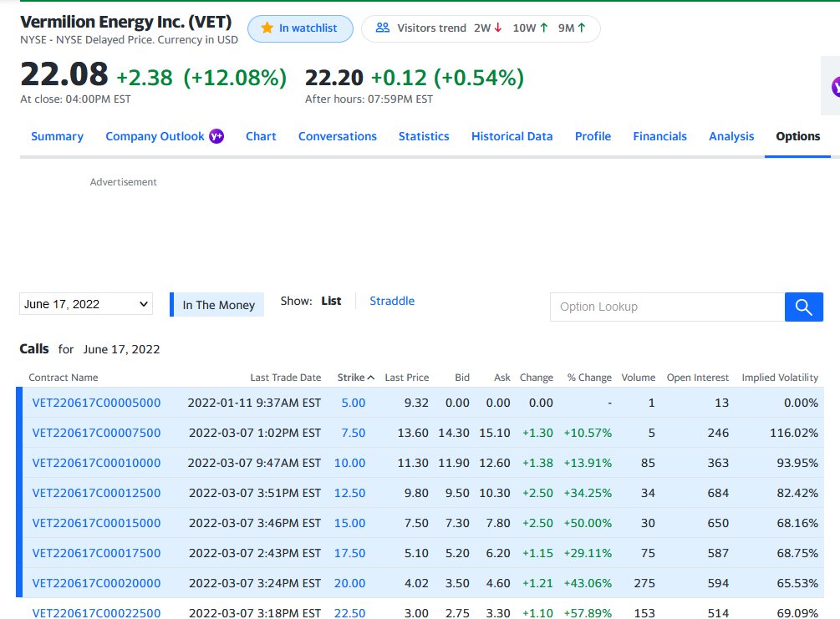Open contract VET220617C00012500
The height and width of the screenshot is (619, 840).
(x=96, y=493)
